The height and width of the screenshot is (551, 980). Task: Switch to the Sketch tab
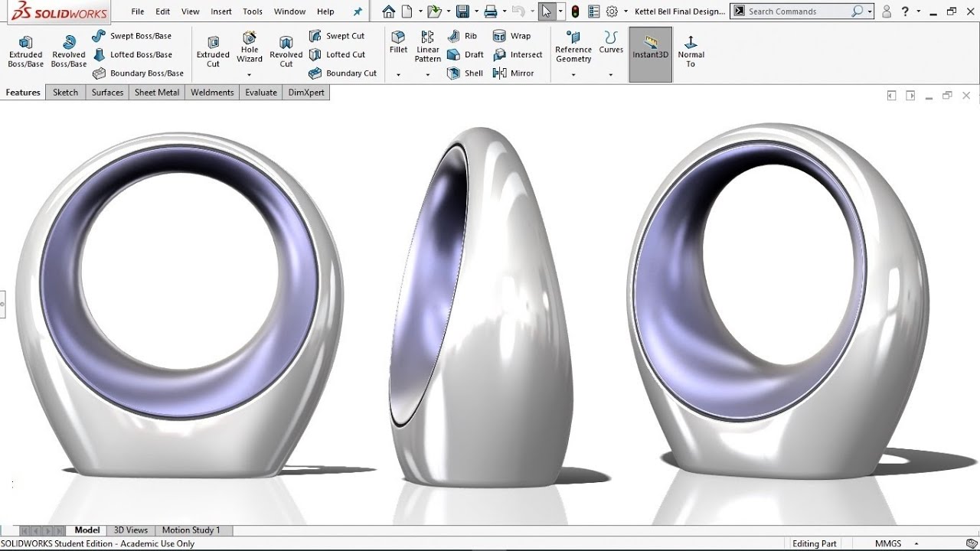pyautogui.click(x=65, y=93)
